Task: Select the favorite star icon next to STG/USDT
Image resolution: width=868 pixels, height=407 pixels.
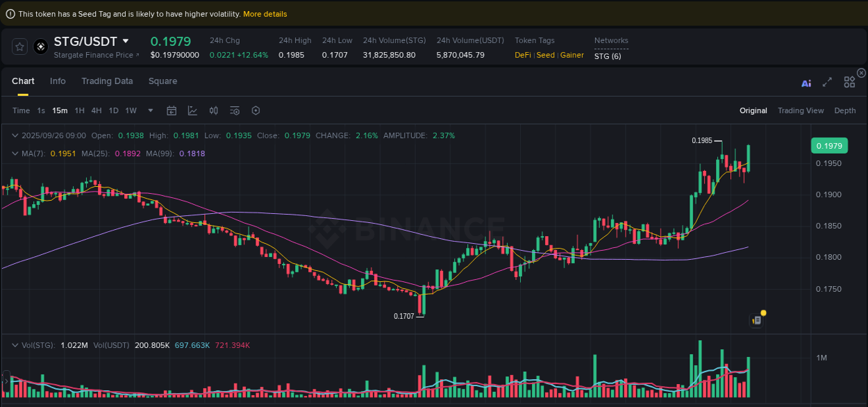Action: tap(19, 47)
